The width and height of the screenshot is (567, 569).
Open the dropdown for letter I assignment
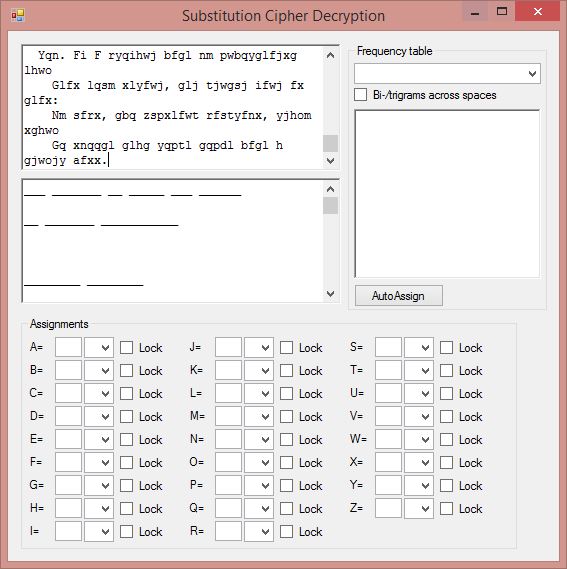click(x=105, y=532)
